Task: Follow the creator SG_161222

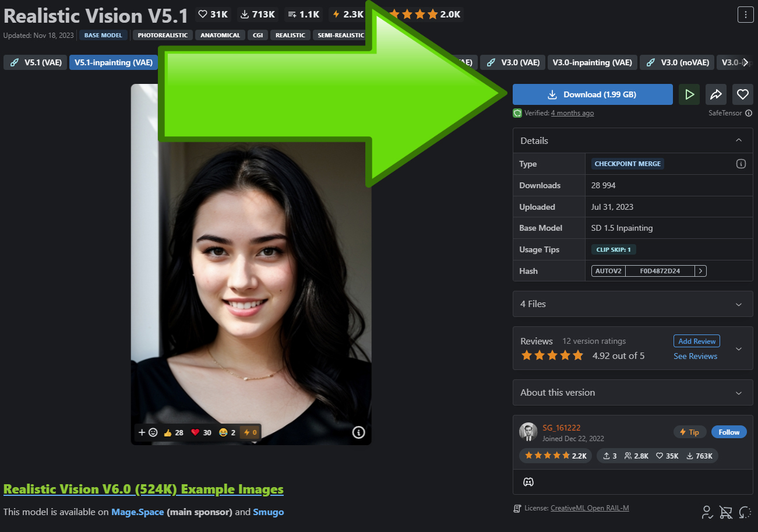Action: pos(728,432)
